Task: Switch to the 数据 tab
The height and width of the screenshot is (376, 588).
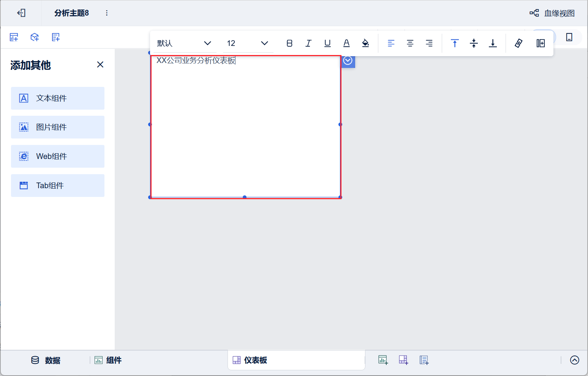Action: pos(46,360)
